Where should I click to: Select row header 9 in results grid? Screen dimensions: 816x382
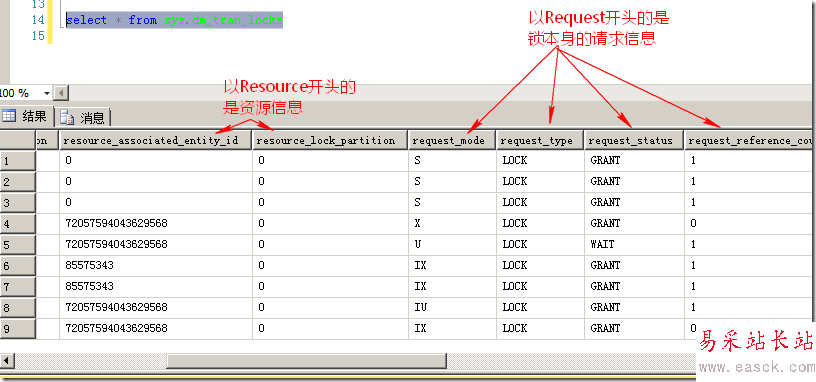(x=18, y=328)
